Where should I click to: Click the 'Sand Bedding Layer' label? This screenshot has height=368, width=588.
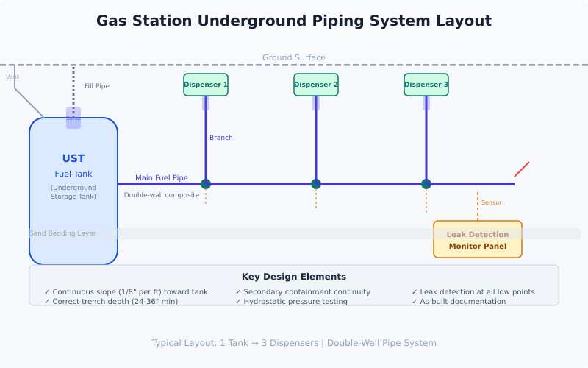coord(62,233)
